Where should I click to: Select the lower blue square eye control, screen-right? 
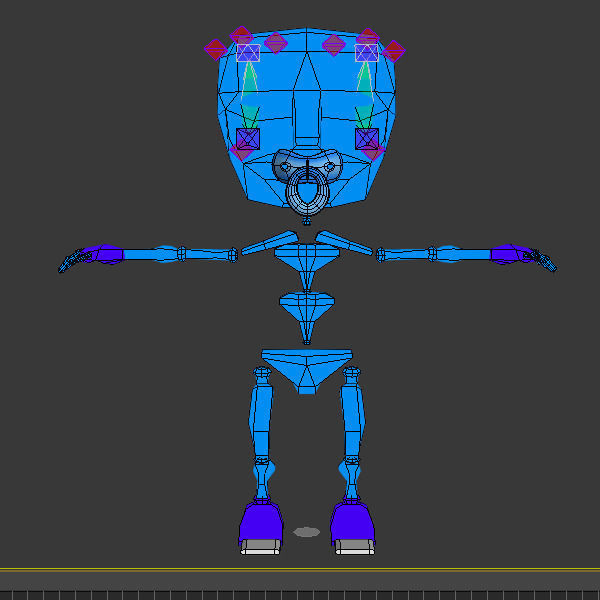click(367, 139)
